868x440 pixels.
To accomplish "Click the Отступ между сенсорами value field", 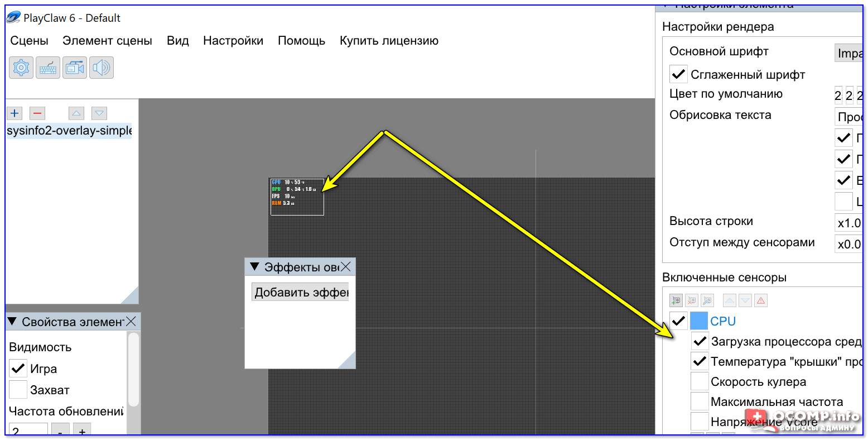I will tap(848, 244).
